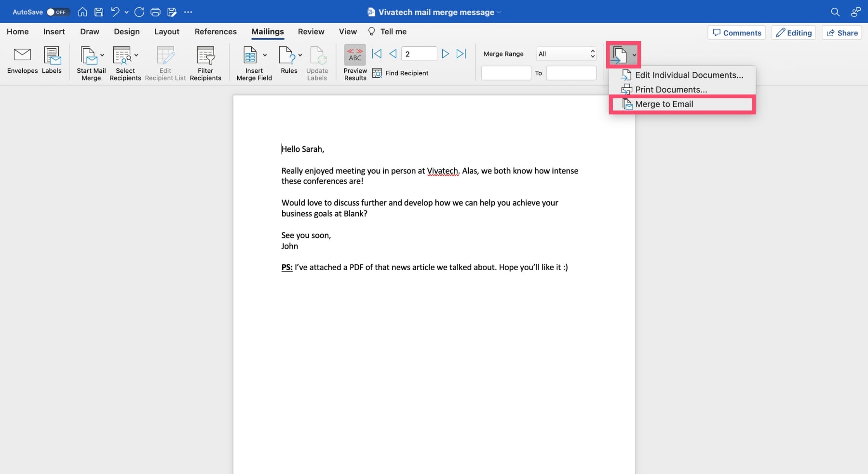Click the Home icon in title bar
868x474 pixels.
pyautogui.click(x=82, y=12)
